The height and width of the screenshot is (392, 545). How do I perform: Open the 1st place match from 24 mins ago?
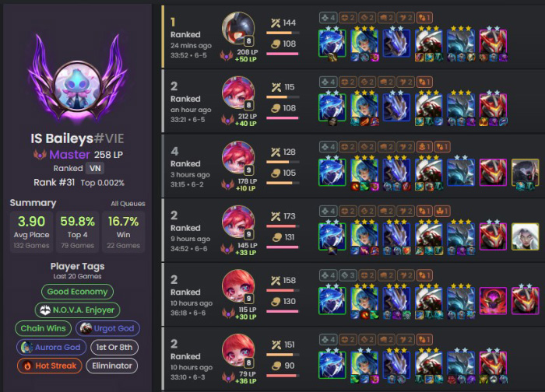353,37
